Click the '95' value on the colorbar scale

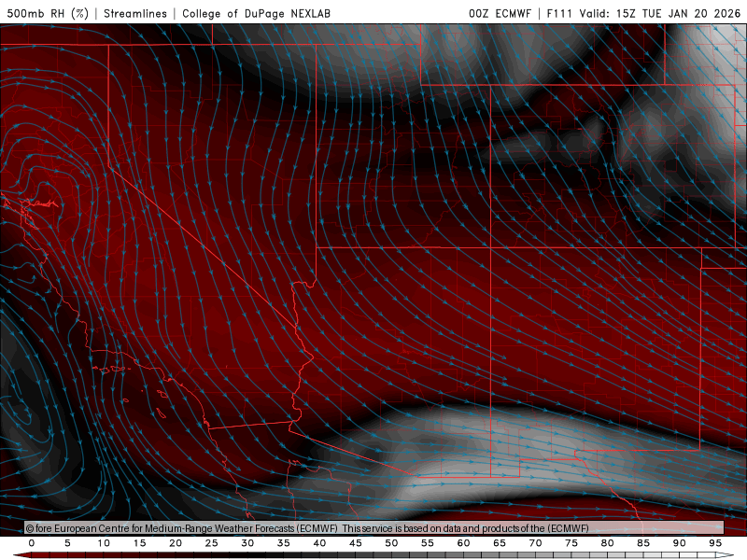(715, 543)
